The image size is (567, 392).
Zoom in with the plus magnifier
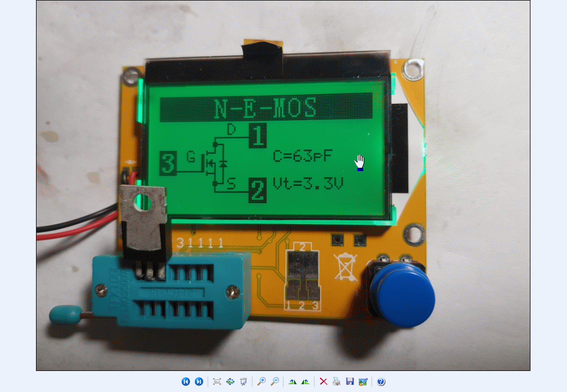[x=261, y=381]
